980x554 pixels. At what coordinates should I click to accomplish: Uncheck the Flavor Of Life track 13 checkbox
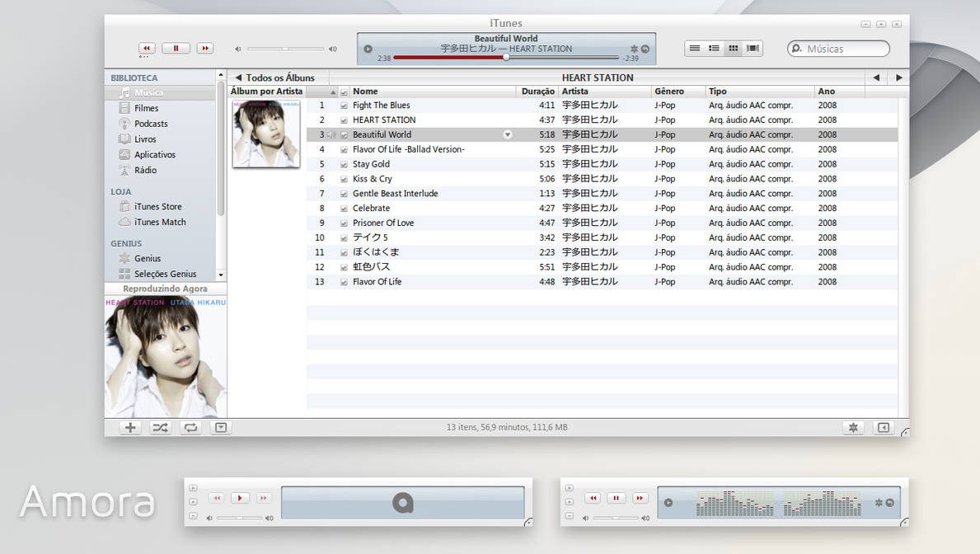click(344, 282)
